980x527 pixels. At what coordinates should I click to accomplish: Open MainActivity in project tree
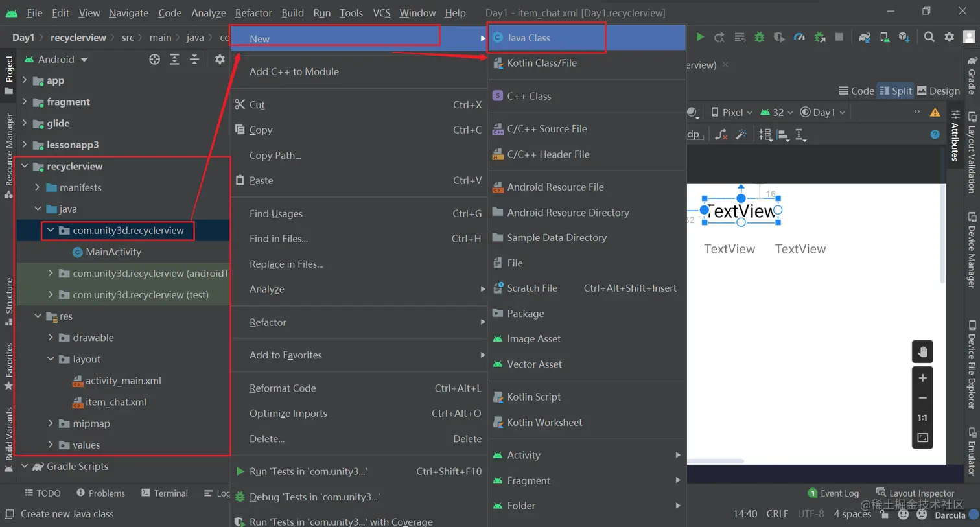[x=113, y=252]
